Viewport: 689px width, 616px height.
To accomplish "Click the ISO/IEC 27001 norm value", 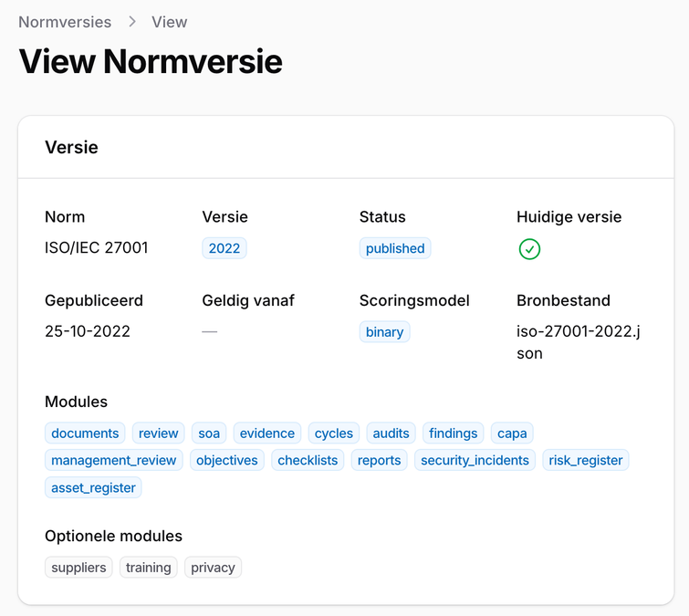I will coord(96,247).
